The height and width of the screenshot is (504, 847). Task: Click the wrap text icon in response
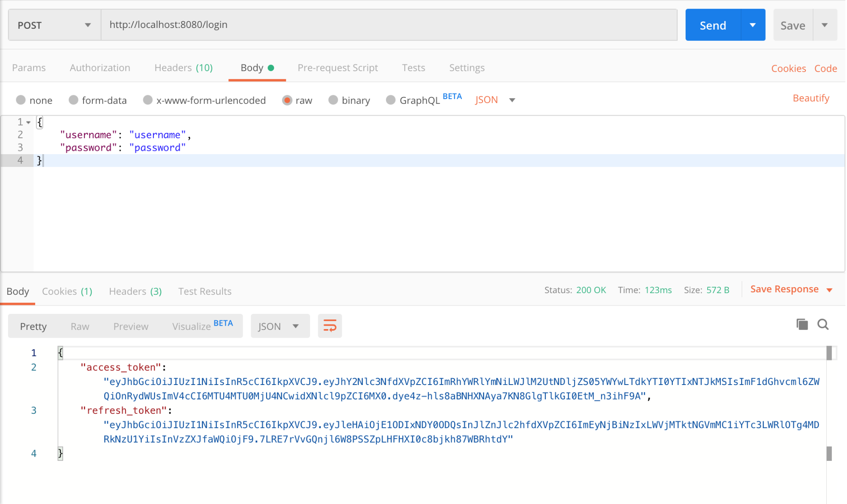pyautogui.click(x=330, y=325)
